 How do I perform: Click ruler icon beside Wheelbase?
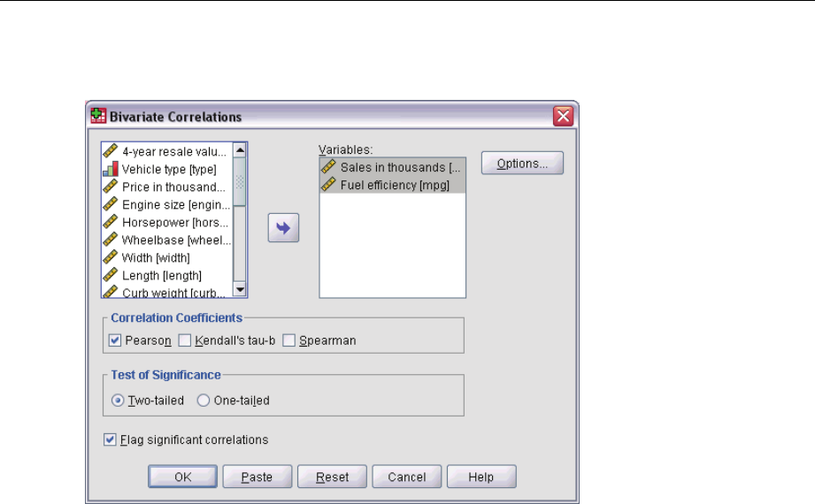111,240
